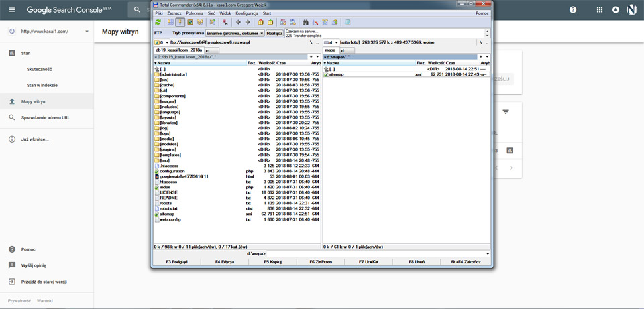644x309 pixels.
Task: Click the F8 Usuń button
Action: point(417,262)
